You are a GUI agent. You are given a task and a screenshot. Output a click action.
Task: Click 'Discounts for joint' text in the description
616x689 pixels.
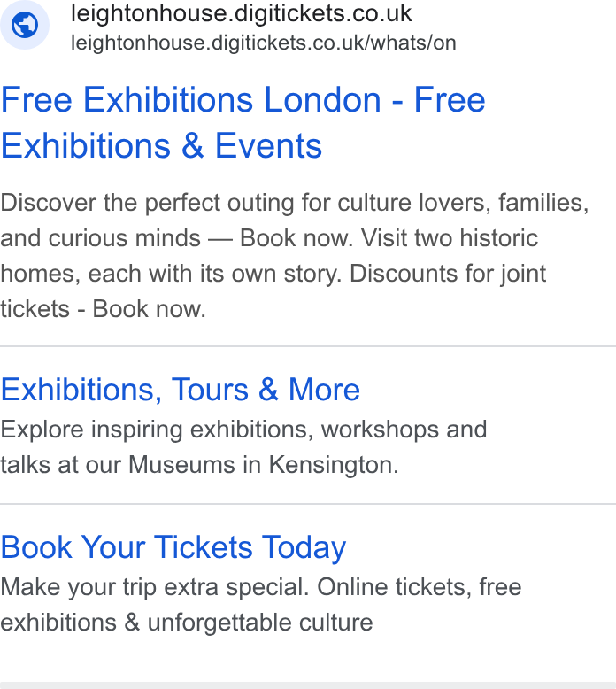(448, 274)
